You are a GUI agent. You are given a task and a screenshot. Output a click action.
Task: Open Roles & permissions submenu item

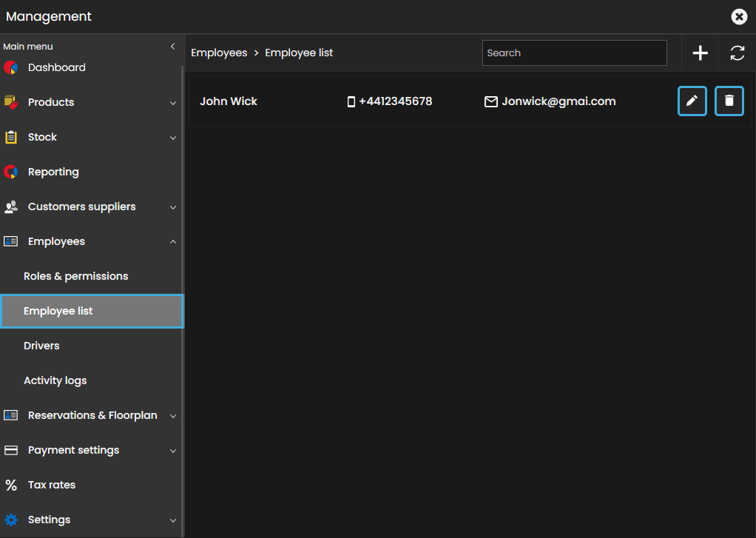click(75, 276)
